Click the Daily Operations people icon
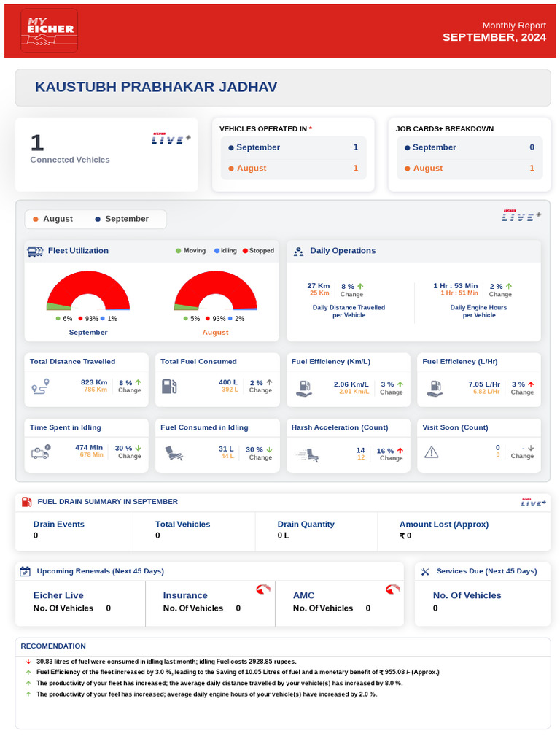 coord(298,252)
